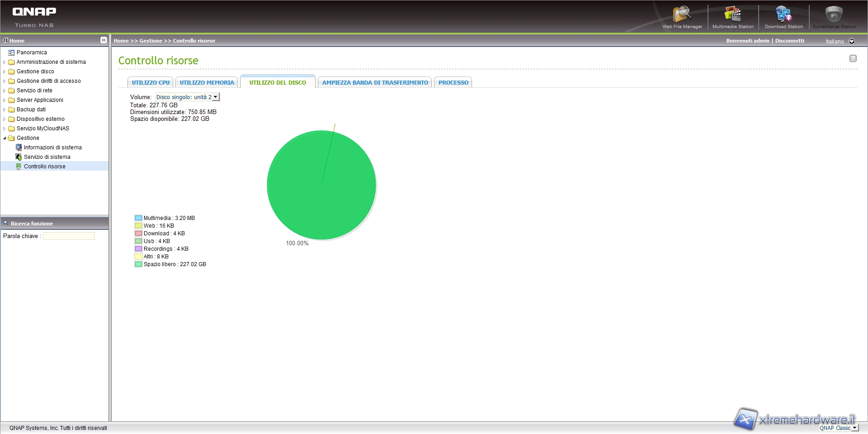Click the Spazio libero green legend swatch
Image resolution: width=868 pixels, height=434 pixels.
click(138, 264)
